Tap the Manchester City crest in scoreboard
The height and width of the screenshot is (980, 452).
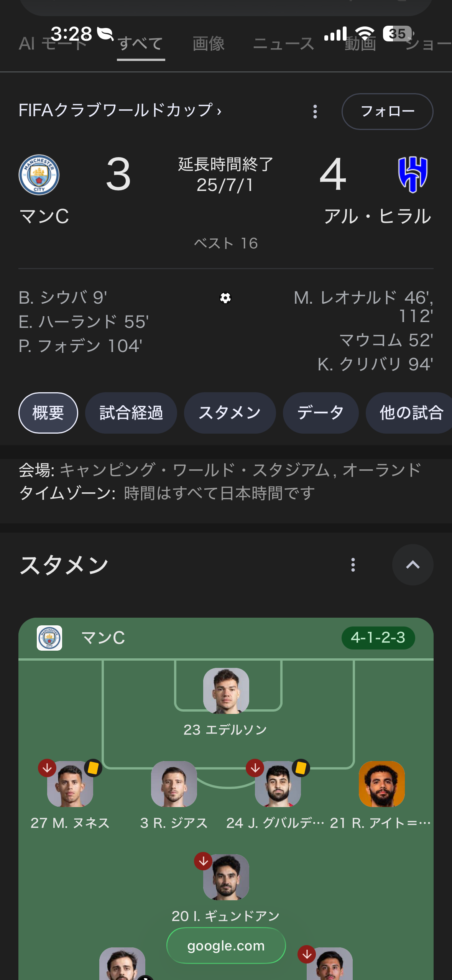39,175
